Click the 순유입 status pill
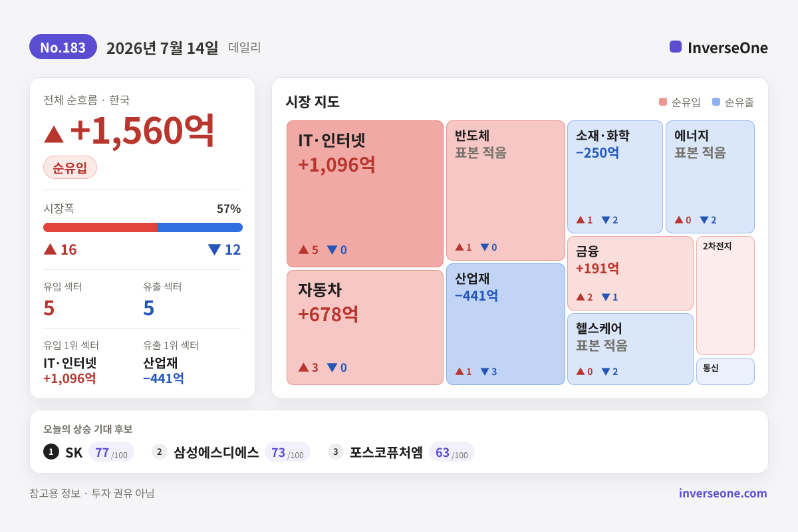The image size is (798, 532). tap(70, 168)
